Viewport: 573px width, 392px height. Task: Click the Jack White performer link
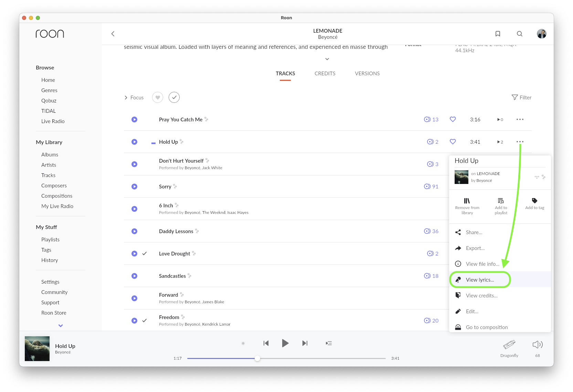[212, 168]
